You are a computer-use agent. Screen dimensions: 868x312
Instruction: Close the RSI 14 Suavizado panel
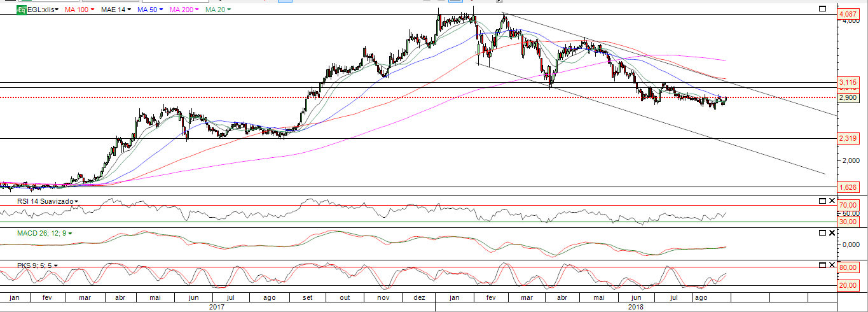coord(832,201)
